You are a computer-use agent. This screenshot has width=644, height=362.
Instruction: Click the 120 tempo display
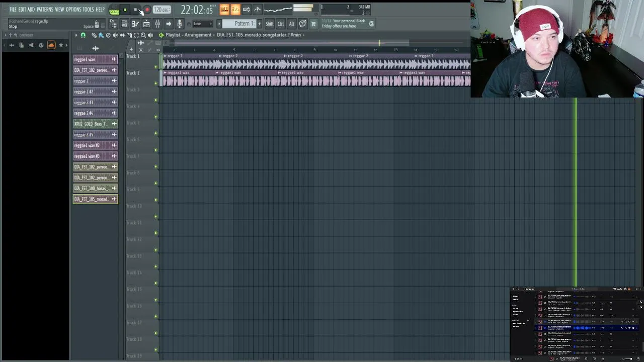pyautogui.click(x=161, y=10)
